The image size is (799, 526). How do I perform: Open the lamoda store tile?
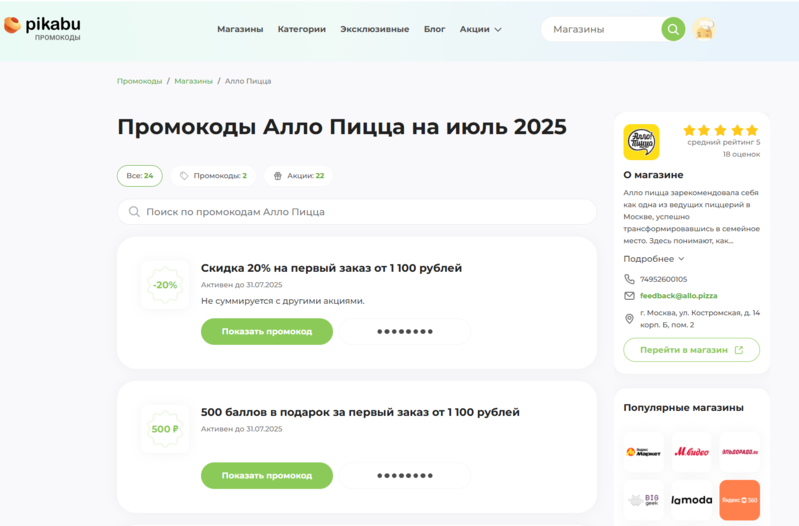[x=691, y=499]
